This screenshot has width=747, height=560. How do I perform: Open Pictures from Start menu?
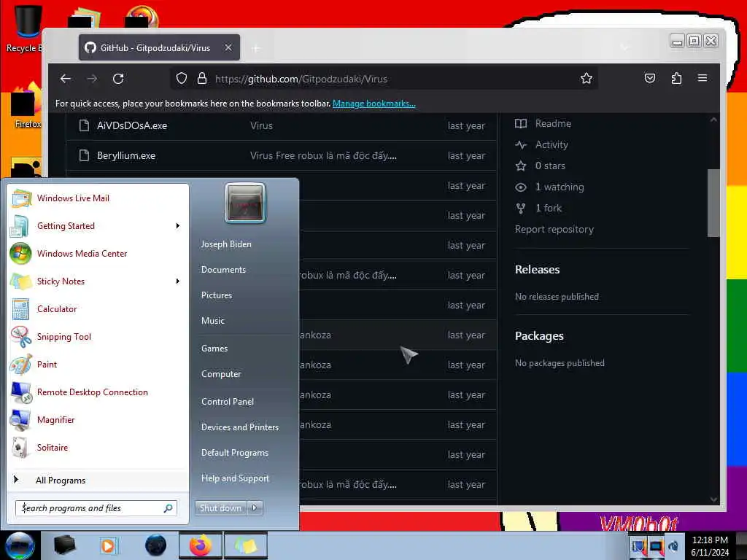[x=217, y=295]
